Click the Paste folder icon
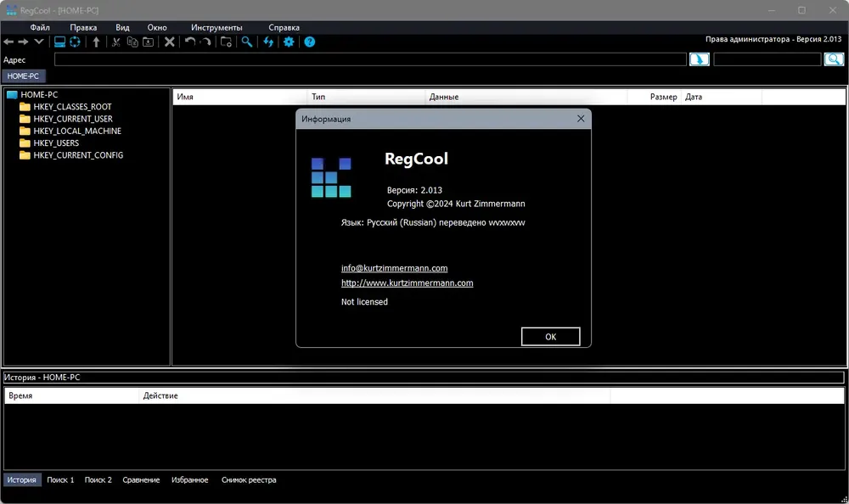This screenshot has width=849, height=504. click(148, 42)
